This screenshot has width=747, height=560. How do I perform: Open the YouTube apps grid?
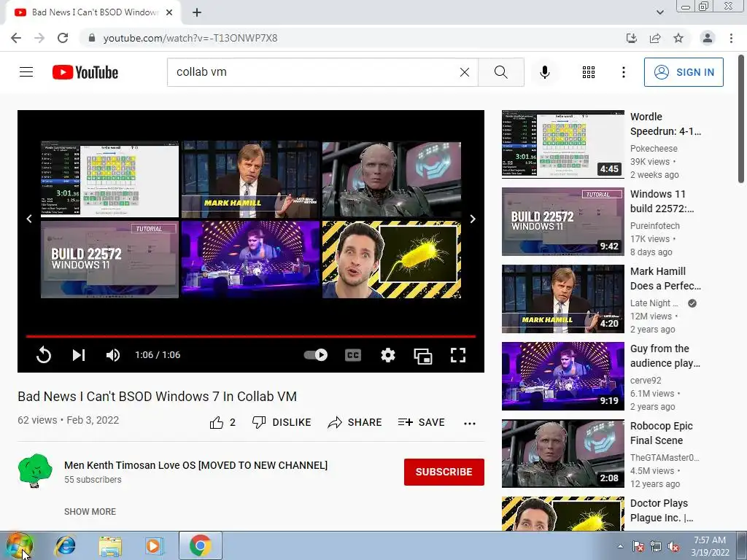click(x=589, y=72)
